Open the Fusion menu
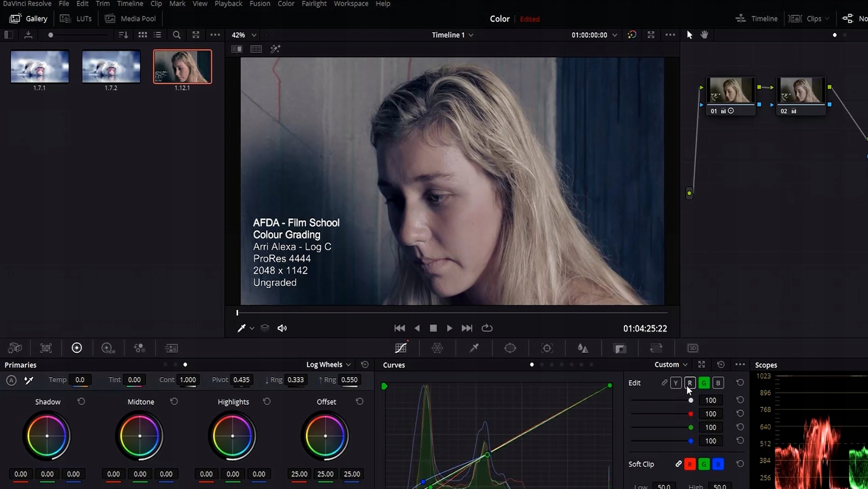The width and height of the screenshot is (868, 489). click(260, 4)
